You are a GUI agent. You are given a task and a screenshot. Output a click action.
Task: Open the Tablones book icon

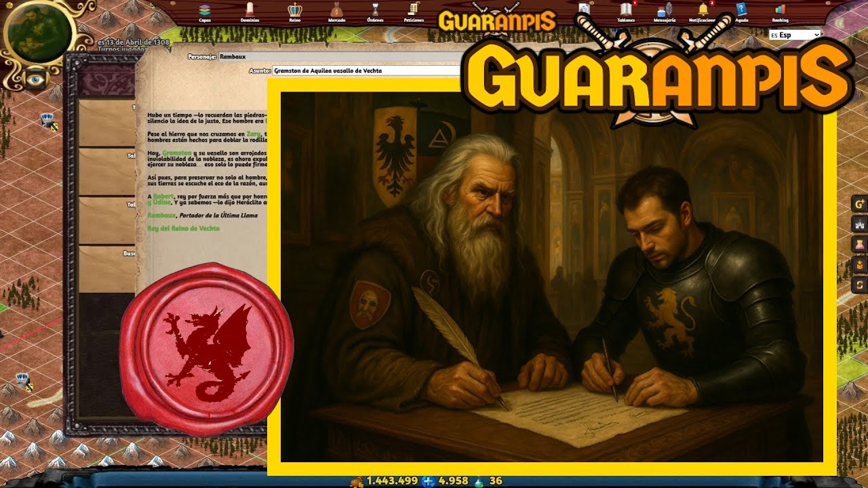(x=626, y=12)
